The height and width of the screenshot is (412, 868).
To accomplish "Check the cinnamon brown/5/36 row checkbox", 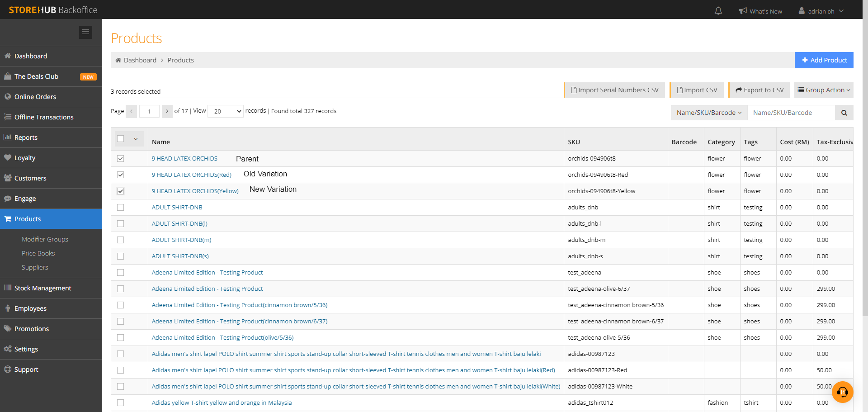I will click(x=121, y=305).
